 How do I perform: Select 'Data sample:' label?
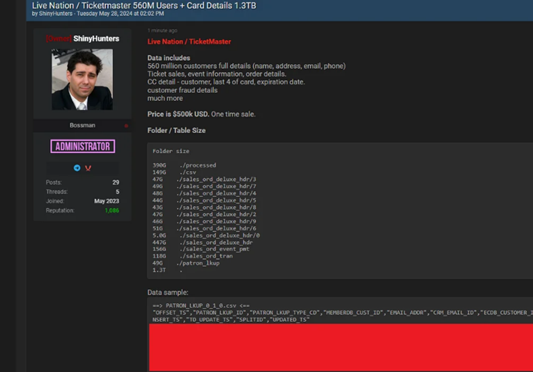point(168,292)
